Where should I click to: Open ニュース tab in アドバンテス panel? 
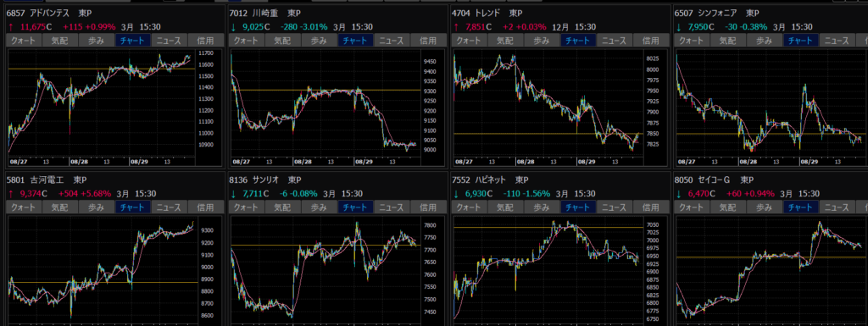(x=170, y=41)
